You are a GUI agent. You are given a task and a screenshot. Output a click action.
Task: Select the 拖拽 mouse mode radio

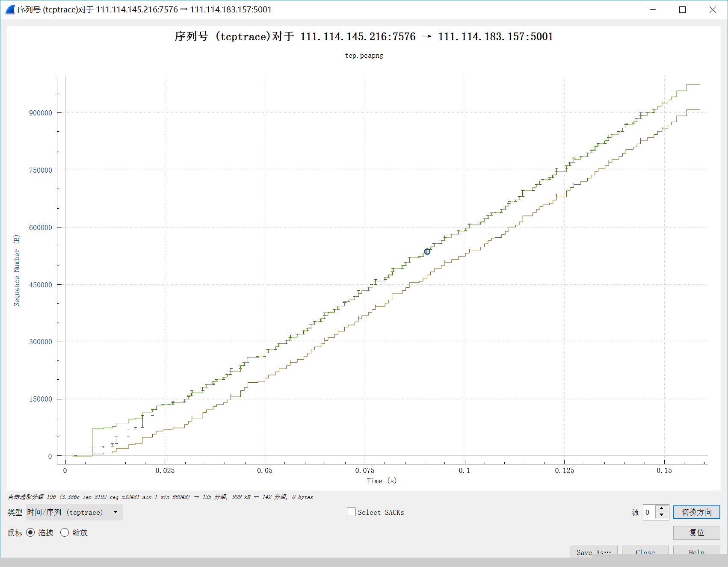(30, 532)
